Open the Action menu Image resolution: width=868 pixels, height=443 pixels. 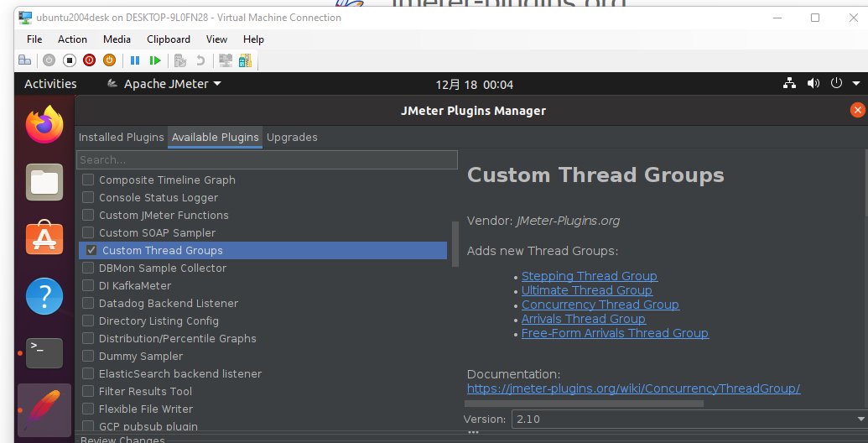[72, 39]
